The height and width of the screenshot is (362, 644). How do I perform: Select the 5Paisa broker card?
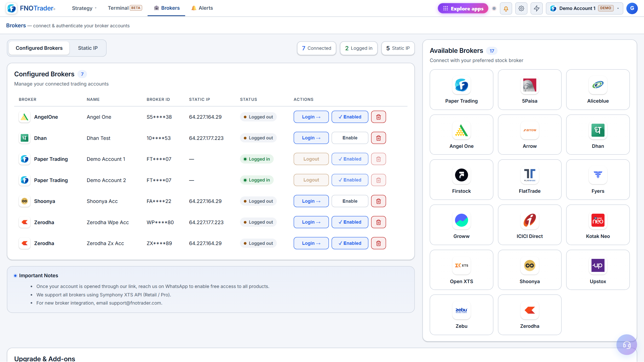530,90
